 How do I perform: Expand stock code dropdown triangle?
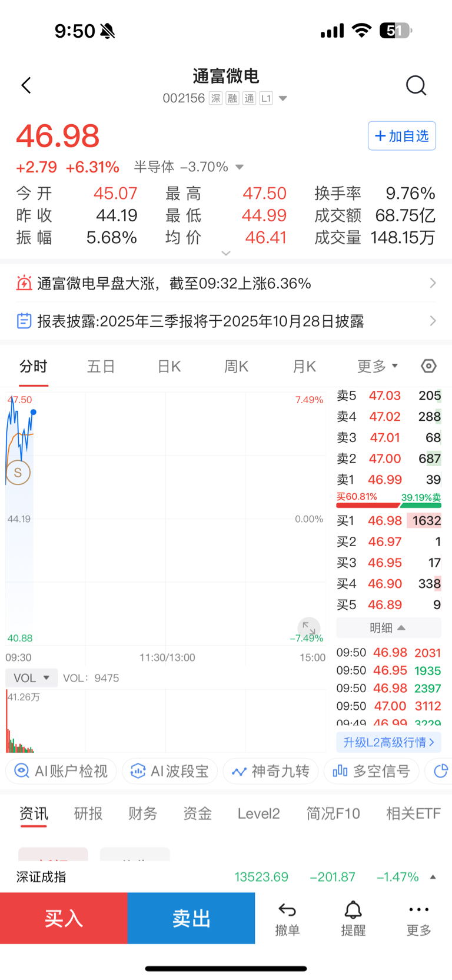283,98
